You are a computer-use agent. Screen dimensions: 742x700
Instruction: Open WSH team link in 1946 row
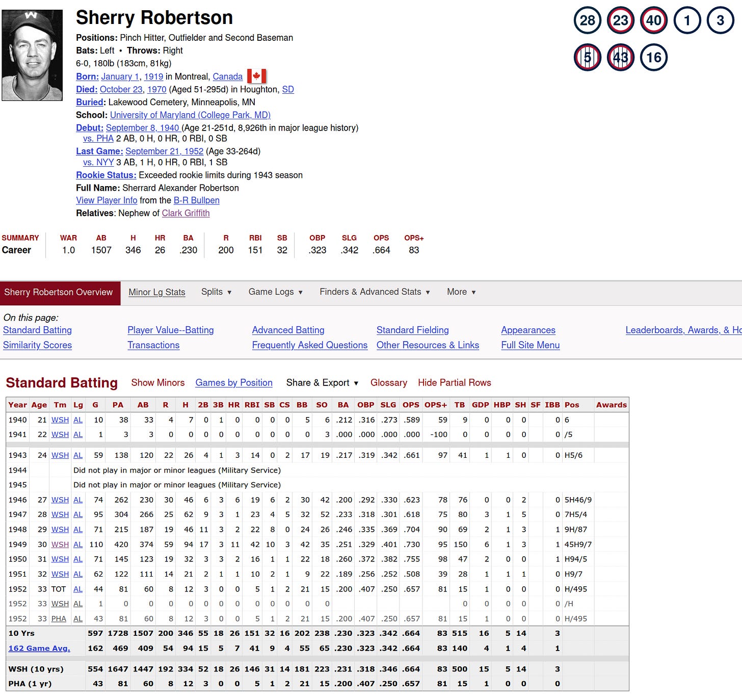[60, 500]
